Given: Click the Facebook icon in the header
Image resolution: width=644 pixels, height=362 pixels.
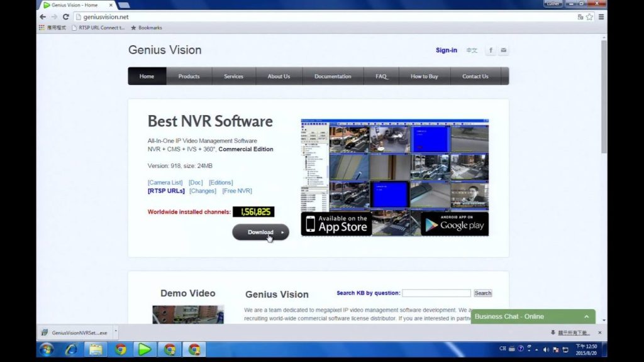Looking at the screenshot, I should coord(491,50).
